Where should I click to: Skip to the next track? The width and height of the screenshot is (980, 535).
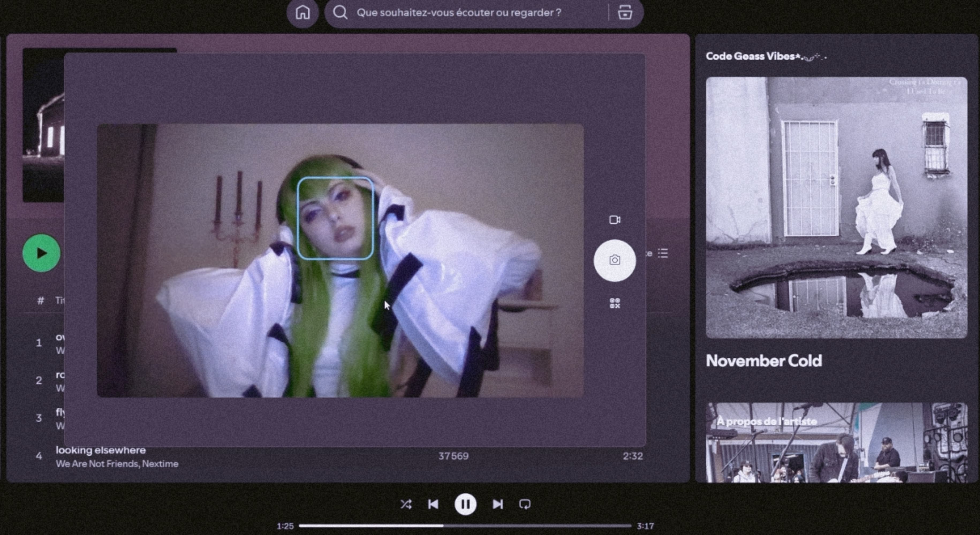point(498,504)
